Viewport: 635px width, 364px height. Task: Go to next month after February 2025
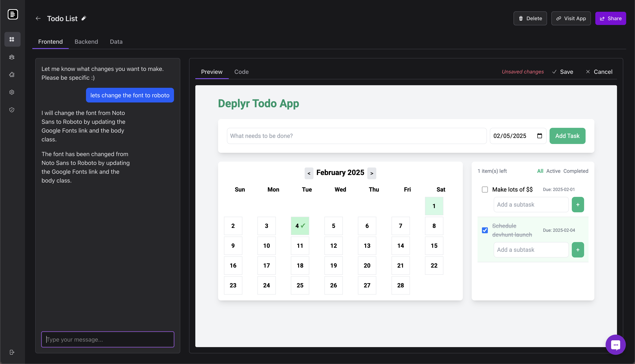click(x=372, y=173)
